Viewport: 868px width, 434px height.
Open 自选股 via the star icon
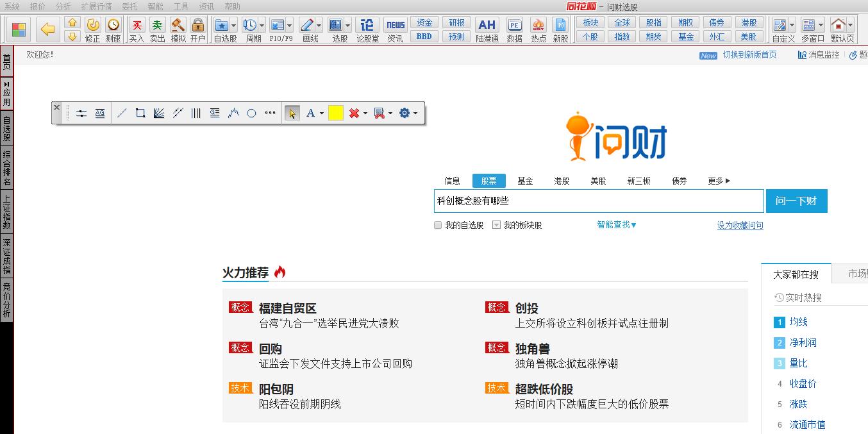coord(222,24)
